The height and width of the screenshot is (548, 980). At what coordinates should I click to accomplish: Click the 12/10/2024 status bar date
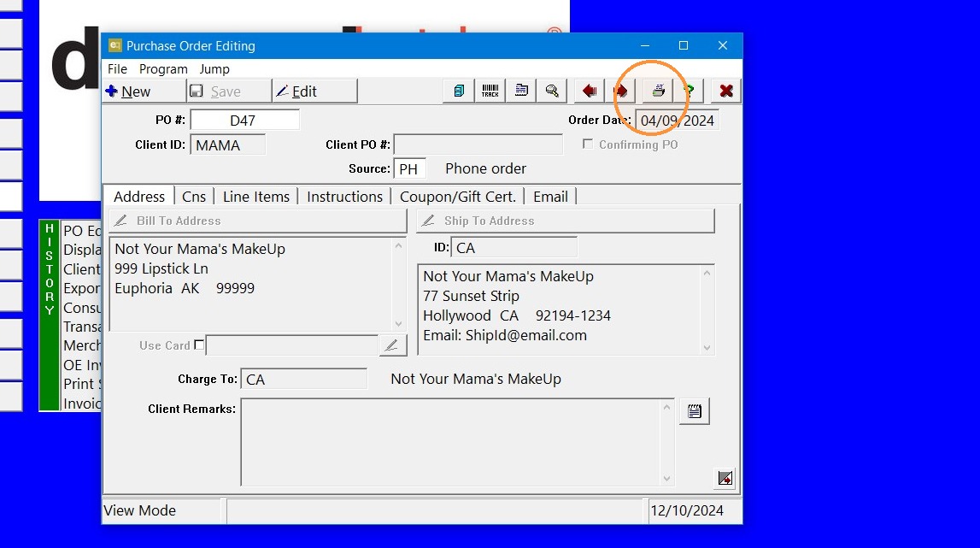(687, 510)
